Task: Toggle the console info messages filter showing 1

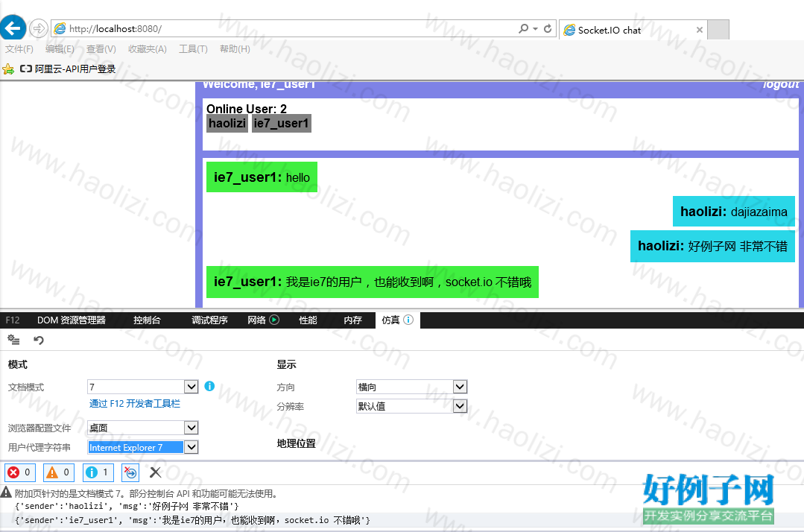Action: 98,472
